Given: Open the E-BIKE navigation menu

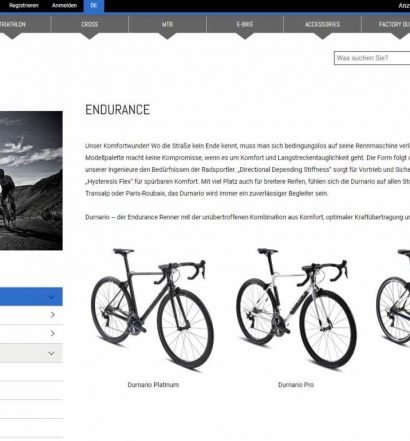Looking at the screenshot, I should pyautogui.click(x=245, y=24).
